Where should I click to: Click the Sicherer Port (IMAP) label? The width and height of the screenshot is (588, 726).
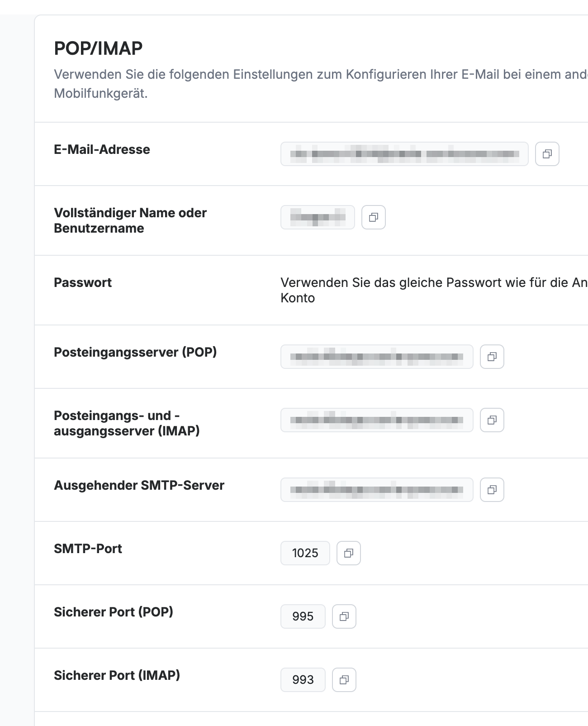tap(117, 675)
